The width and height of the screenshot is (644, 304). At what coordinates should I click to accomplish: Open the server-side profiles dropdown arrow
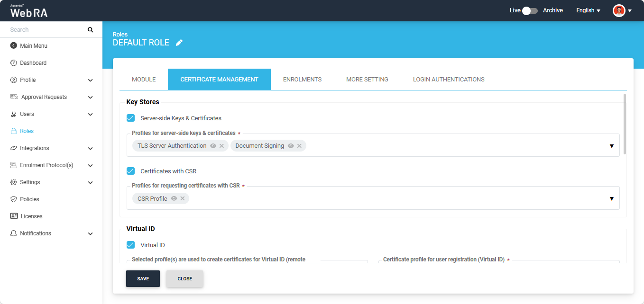point(611,146)
